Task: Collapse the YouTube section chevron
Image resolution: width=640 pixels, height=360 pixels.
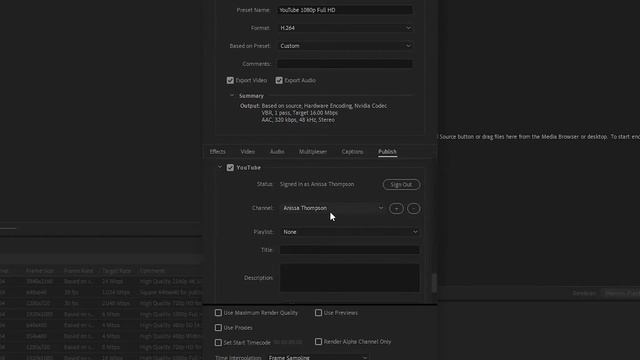Action: click(220, 167)
